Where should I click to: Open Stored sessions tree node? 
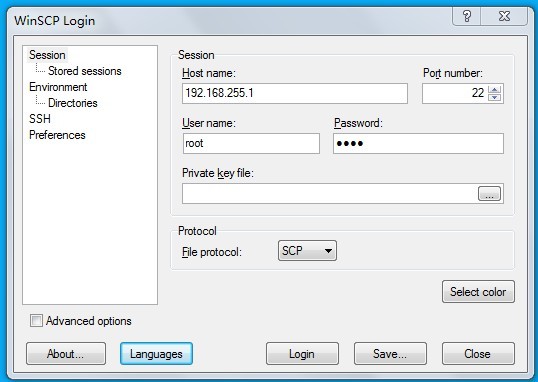tap(85, 71)
